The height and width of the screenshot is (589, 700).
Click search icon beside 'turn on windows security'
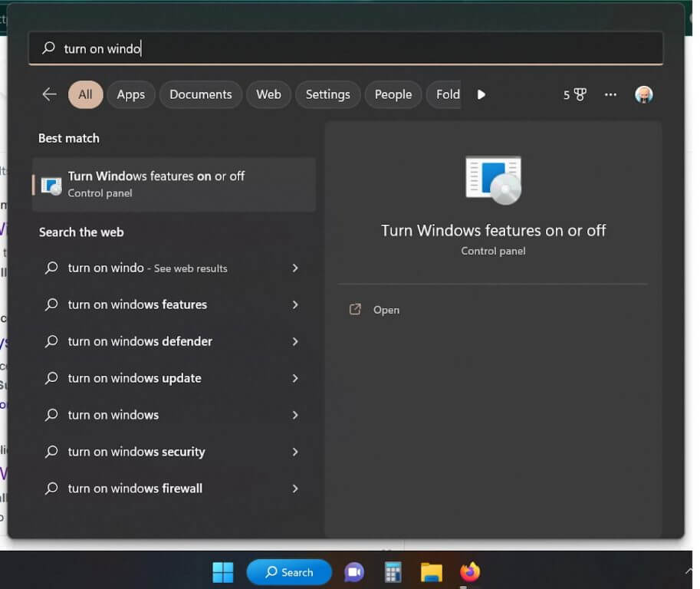(x=51, y=452)
